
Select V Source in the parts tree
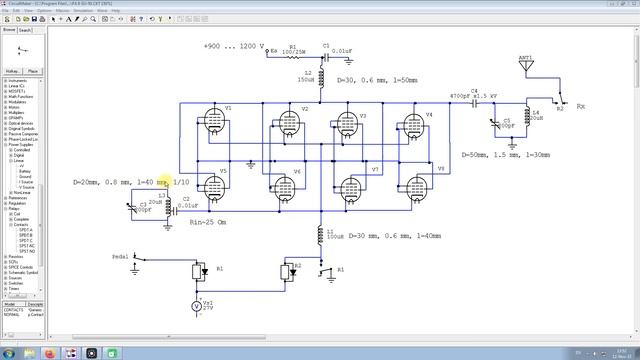tap(27, 187)
